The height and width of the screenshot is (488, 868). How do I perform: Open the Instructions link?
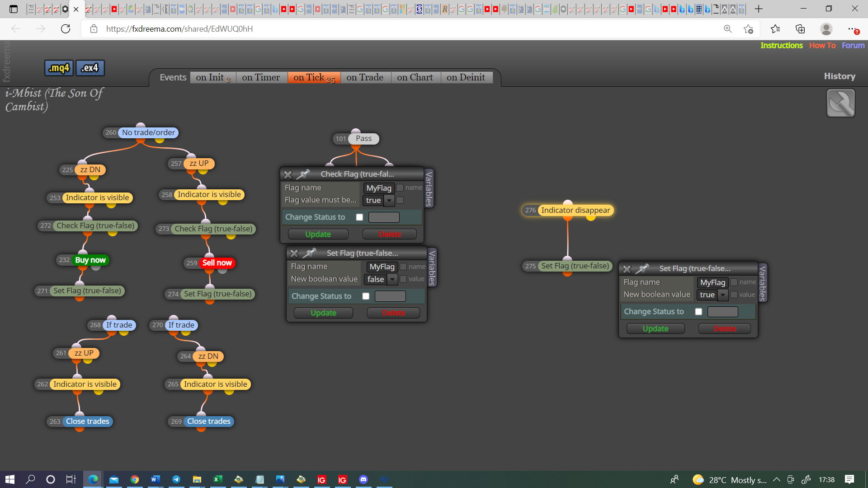pos(781,45)
